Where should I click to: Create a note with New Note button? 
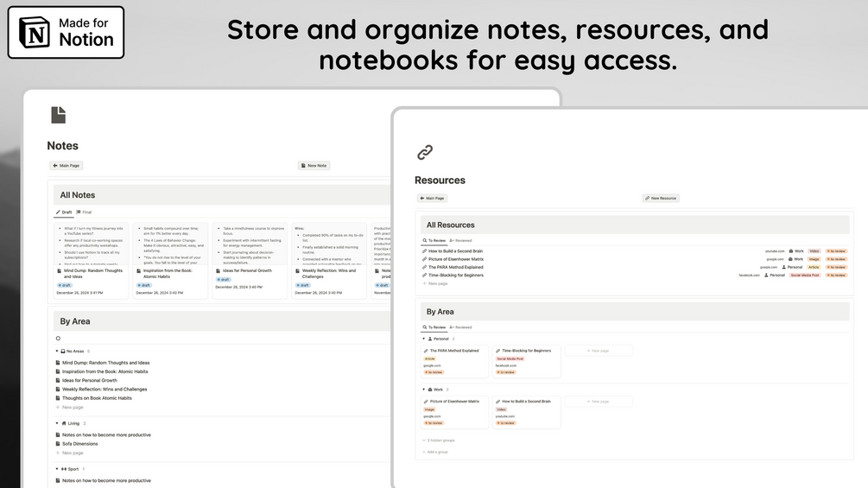[x=314, y=166]
